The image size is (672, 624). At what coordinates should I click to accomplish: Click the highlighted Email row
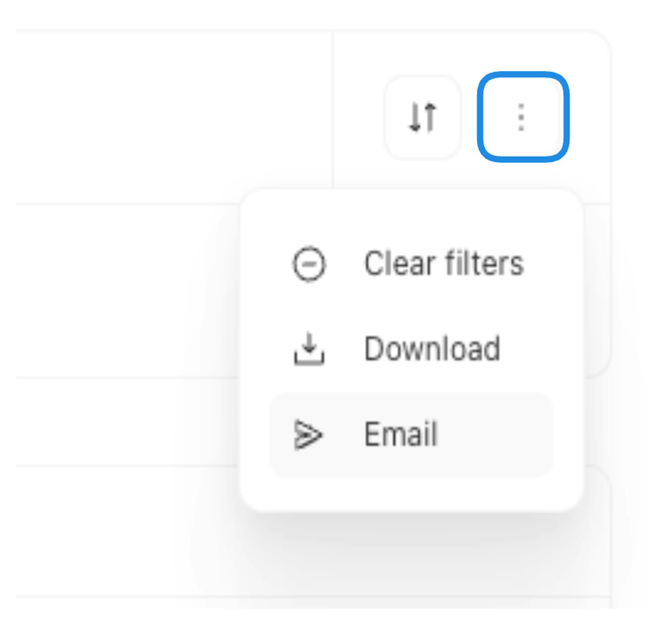pos(411,434)
